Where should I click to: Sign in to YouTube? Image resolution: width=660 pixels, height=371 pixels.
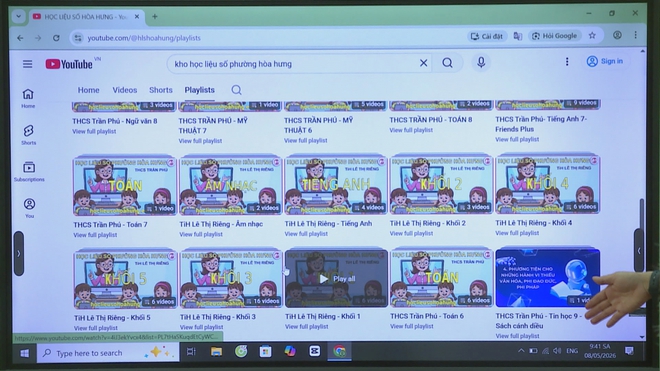pyautogui.click(x=605, y=61)
